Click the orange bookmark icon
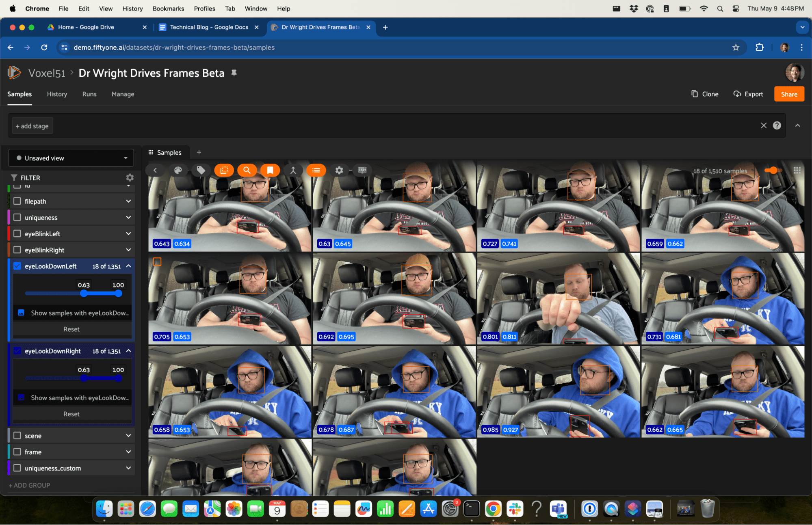 [x=270, y=170]
